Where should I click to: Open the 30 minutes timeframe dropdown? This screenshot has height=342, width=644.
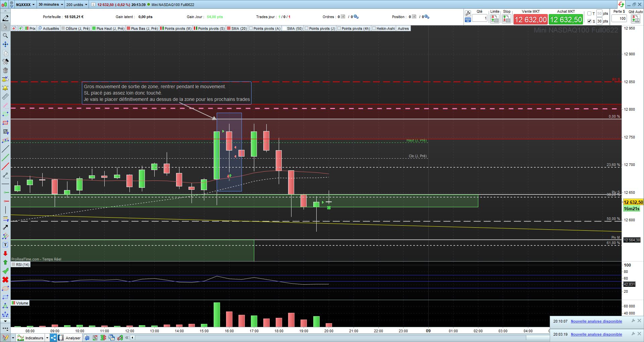pyautogui.click(x=51, y=5)
